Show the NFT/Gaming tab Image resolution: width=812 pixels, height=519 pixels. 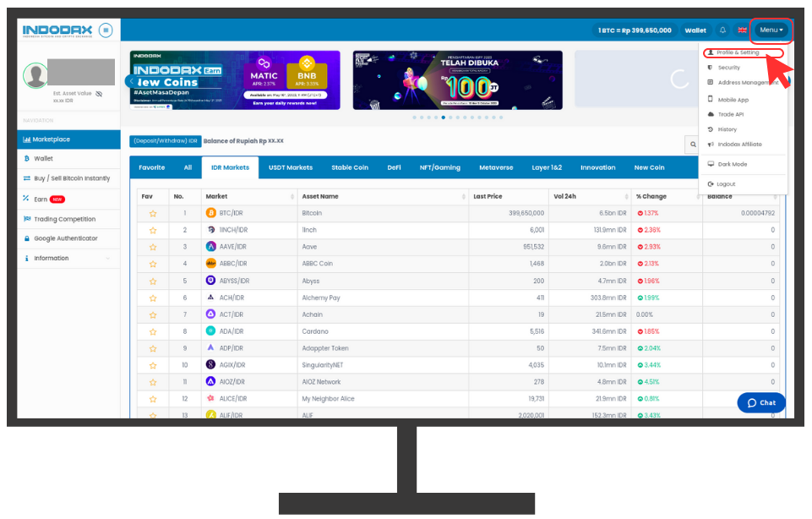click(440, 167)
